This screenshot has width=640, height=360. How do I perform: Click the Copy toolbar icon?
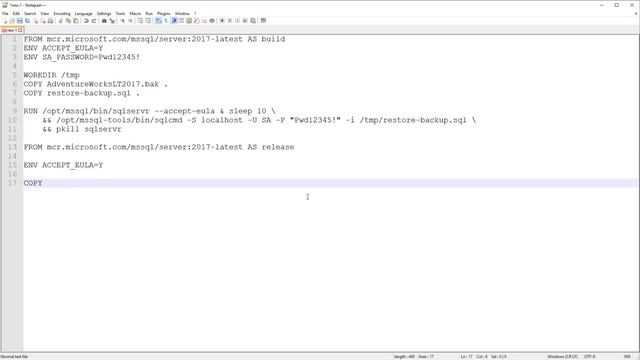click(68, 20)
